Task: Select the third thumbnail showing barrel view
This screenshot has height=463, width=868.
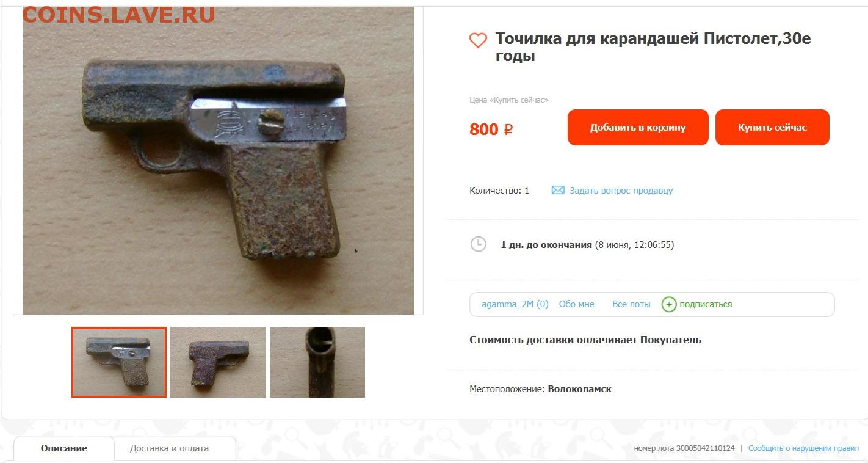Action: coord(317,362)
